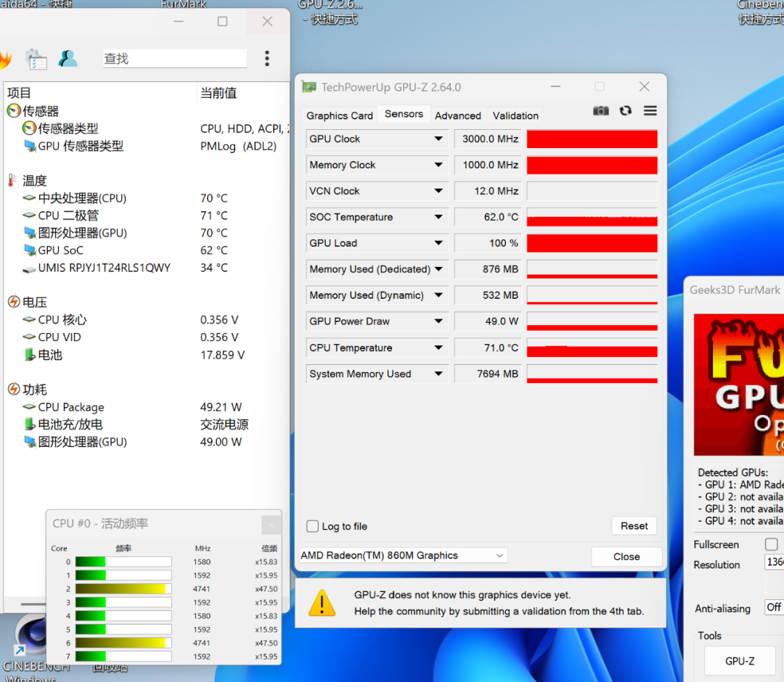Click the GPU SoC row icon

30,250
